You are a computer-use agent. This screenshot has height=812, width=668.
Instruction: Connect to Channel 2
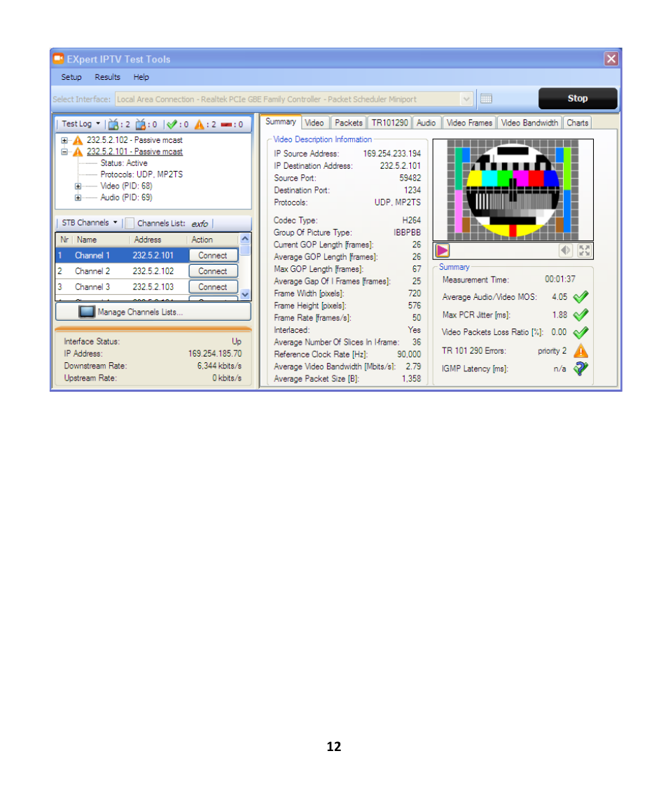[213, 271]
